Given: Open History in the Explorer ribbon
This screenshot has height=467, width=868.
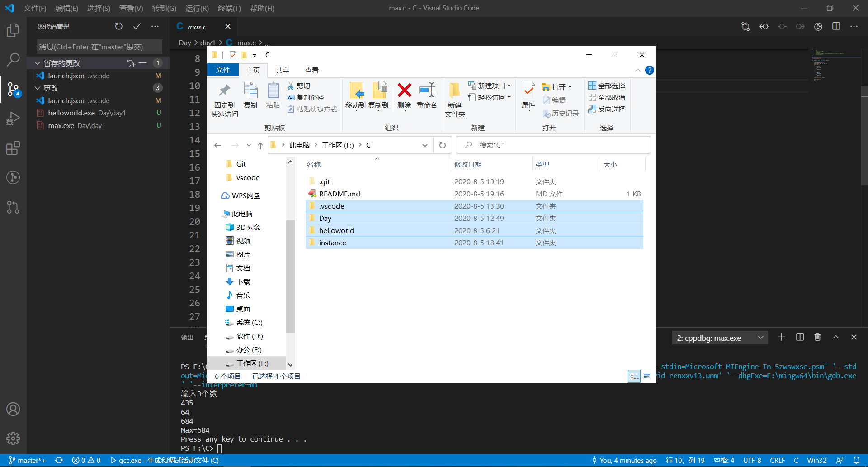Looking at the screenshot, I should click(x=561, y=113).
